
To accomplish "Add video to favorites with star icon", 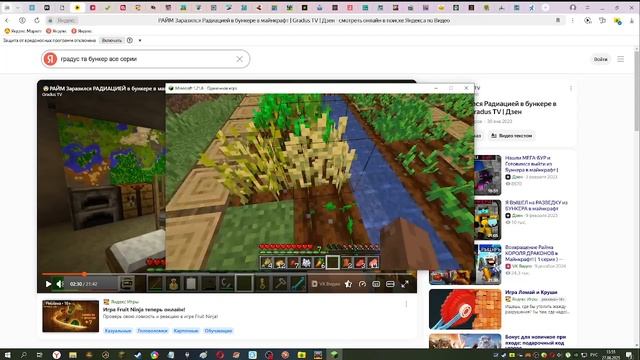I will point(348,284).
